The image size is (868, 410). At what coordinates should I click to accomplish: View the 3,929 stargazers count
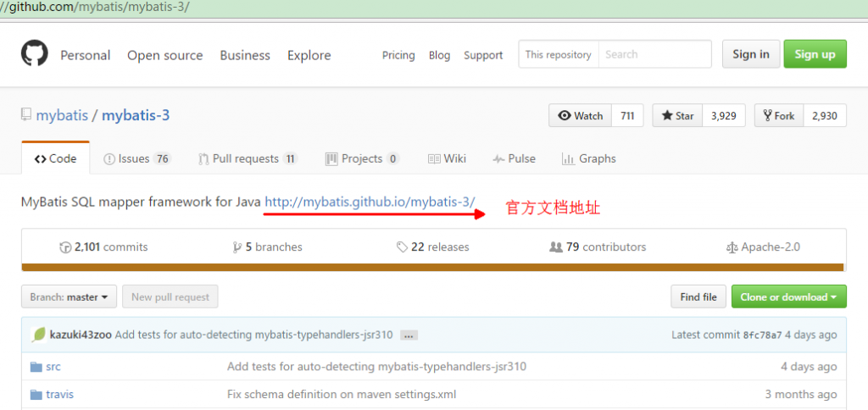click(724, 116)
